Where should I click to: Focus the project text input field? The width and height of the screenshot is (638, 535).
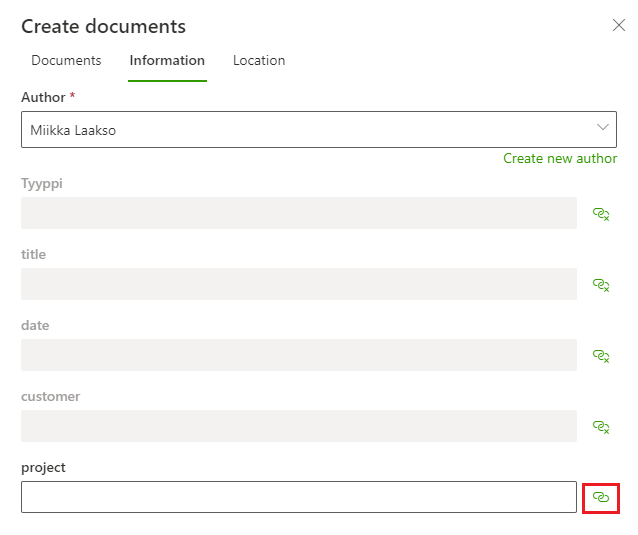tap(298, 497)
